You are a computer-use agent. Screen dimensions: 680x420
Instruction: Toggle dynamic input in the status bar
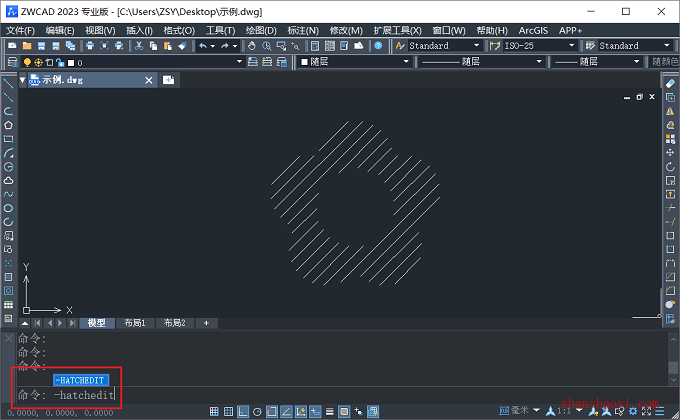315,411
